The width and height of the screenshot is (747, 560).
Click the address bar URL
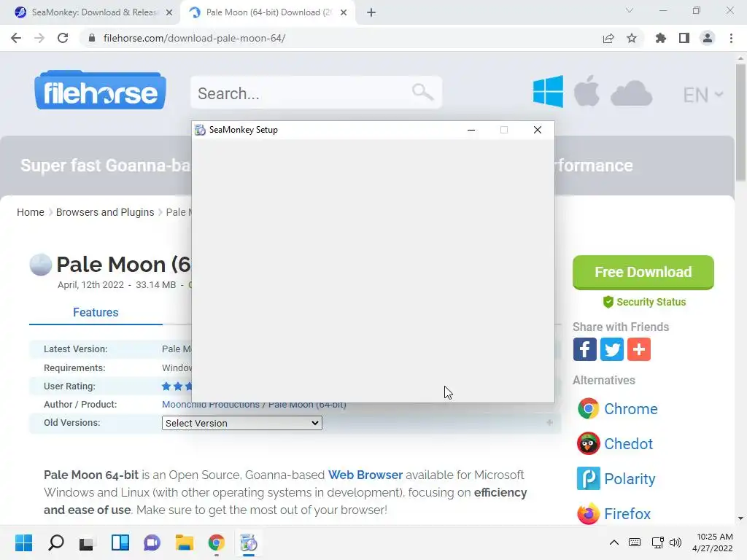click(194, 38)
